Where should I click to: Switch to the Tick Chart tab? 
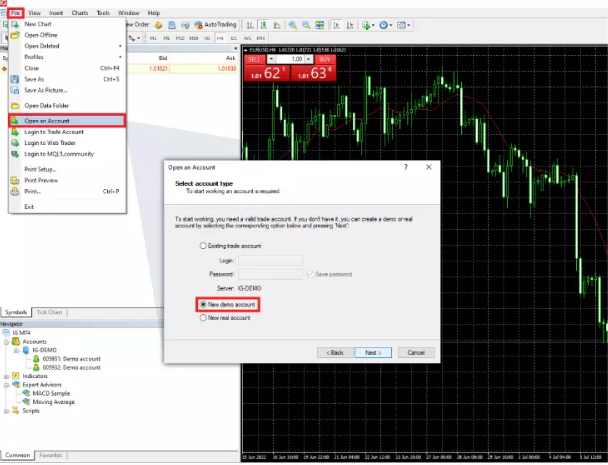pyautogui.click(x=49, y=313)
